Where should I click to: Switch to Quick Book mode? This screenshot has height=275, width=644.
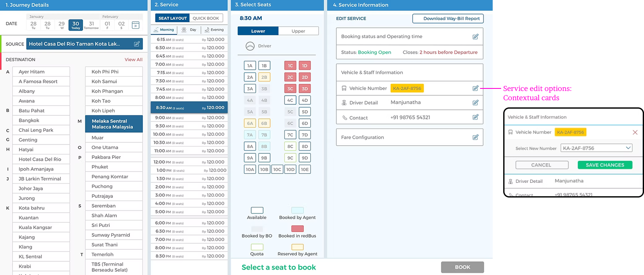coord(206,18)
